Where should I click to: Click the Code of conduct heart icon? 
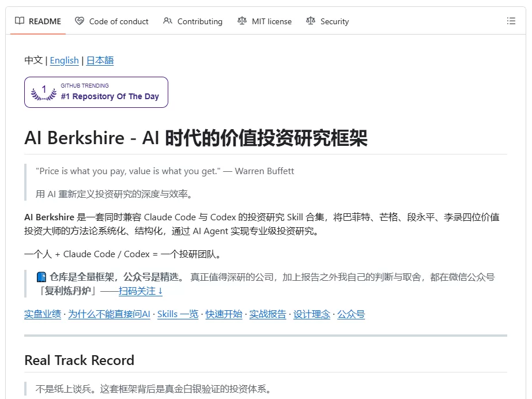[80, 21]
